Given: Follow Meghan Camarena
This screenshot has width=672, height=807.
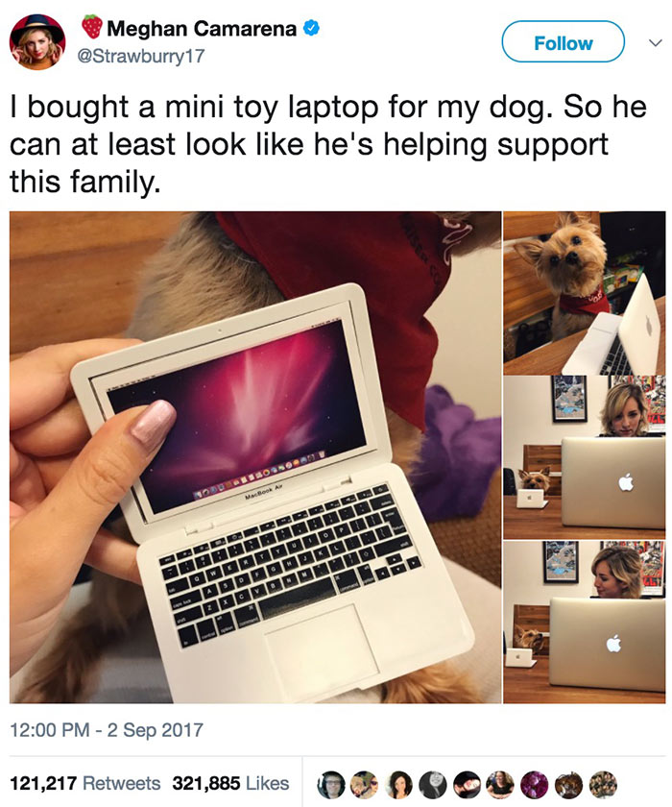Looking at the screenshot, I should point(563,41).
